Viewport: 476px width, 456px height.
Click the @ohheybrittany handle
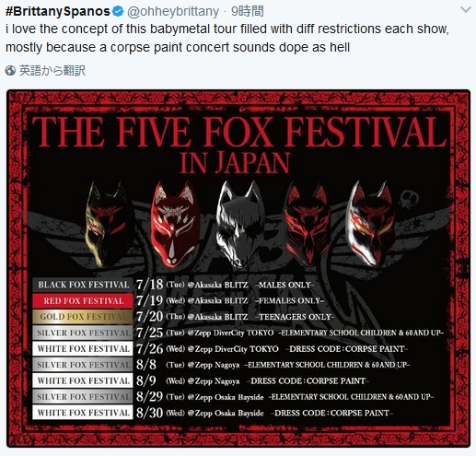pos(173,12)
